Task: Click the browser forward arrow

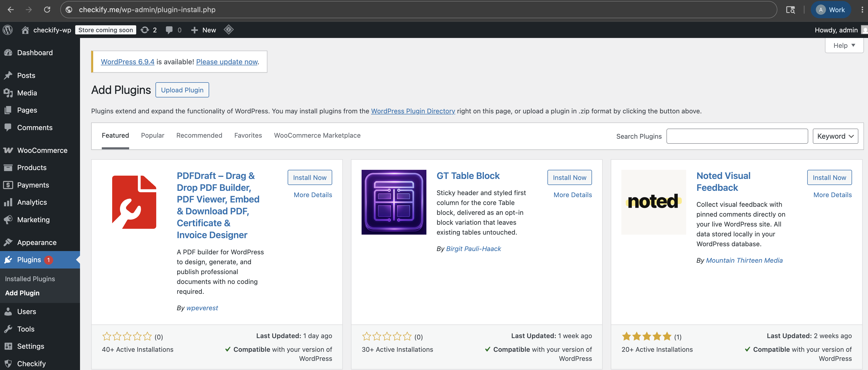Action: click(29, 10)
